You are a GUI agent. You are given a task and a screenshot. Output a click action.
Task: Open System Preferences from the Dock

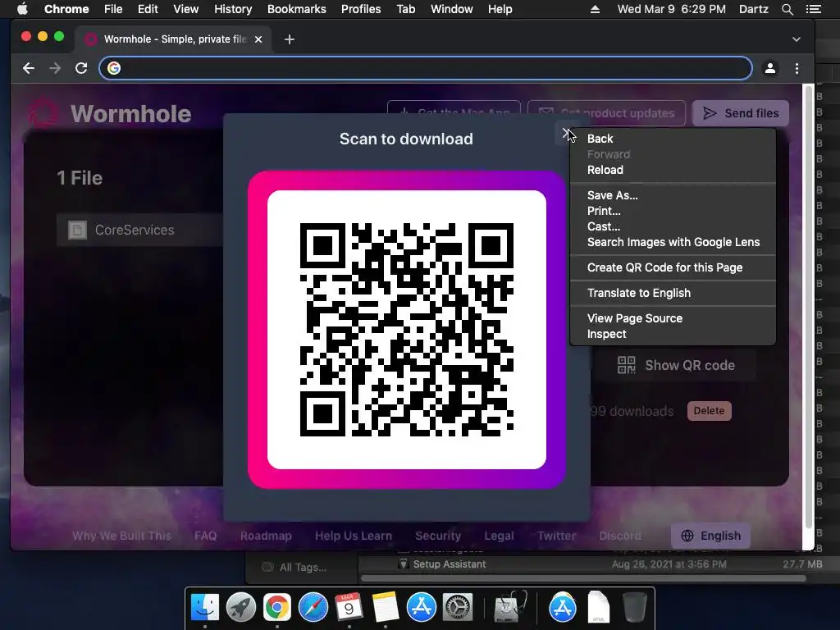457,608
